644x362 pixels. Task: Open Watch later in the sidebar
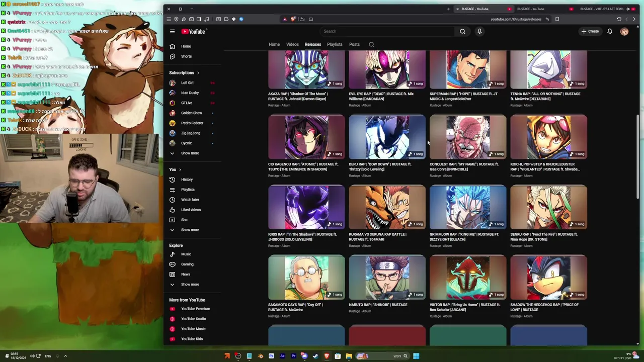tap(190, 200)
